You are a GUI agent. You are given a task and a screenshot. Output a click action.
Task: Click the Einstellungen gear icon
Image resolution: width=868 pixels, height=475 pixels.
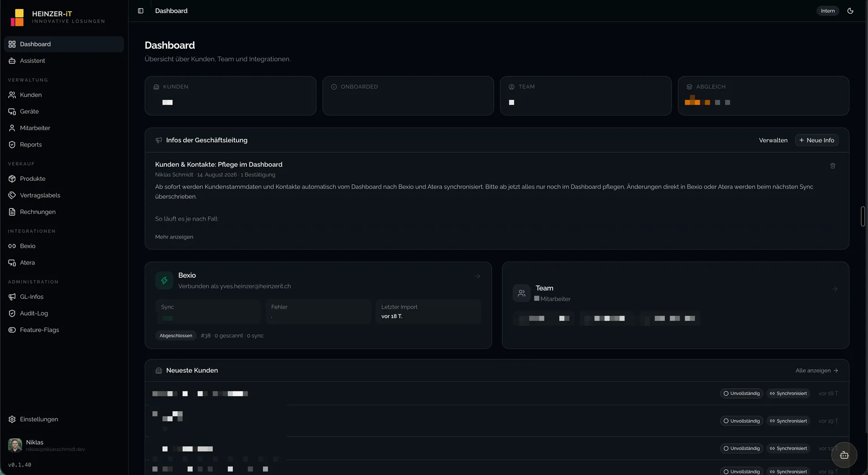pyautogui.click(x=12, y=419)
